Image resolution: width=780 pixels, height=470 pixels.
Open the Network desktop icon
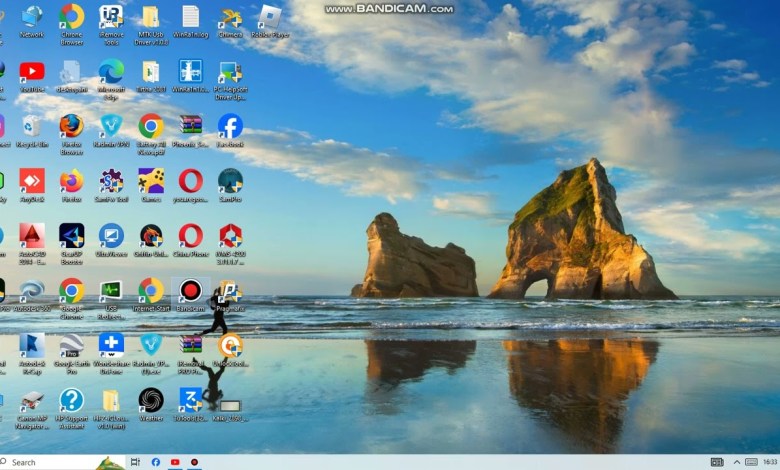(x=32, y=17)
